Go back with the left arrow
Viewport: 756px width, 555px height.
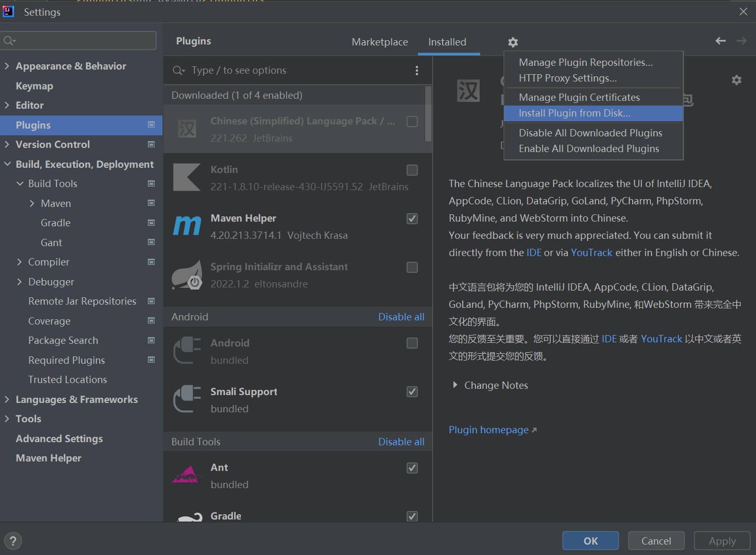[720, 41]
